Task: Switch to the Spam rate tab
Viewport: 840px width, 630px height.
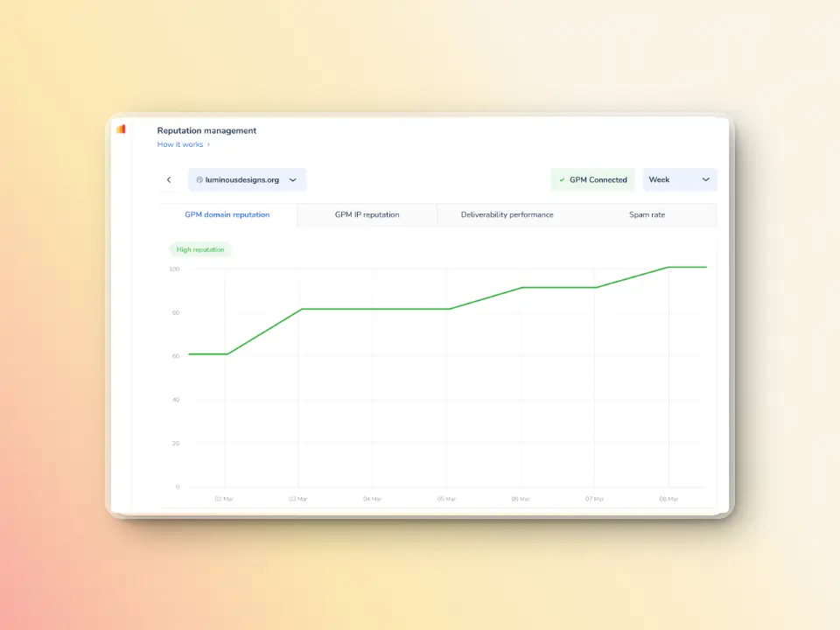Action: [x=647, y=215]
